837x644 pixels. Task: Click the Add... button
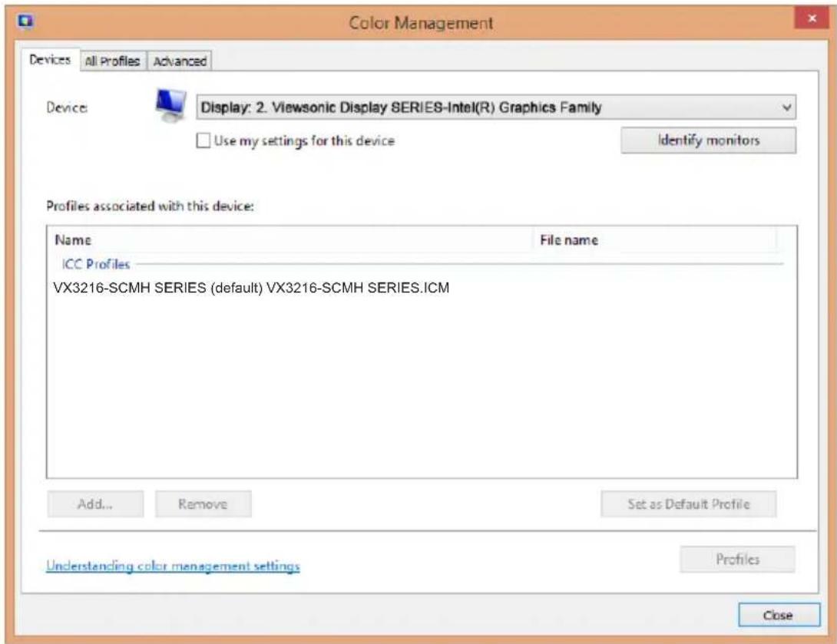(95, 504)
